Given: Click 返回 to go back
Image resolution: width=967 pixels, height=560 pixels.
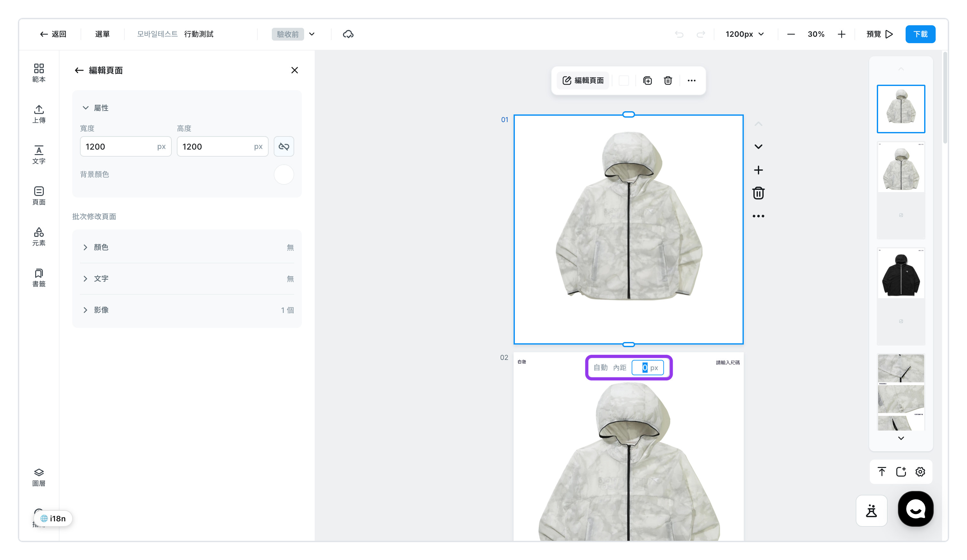Looking at the screenshot, I should (53, 34).
